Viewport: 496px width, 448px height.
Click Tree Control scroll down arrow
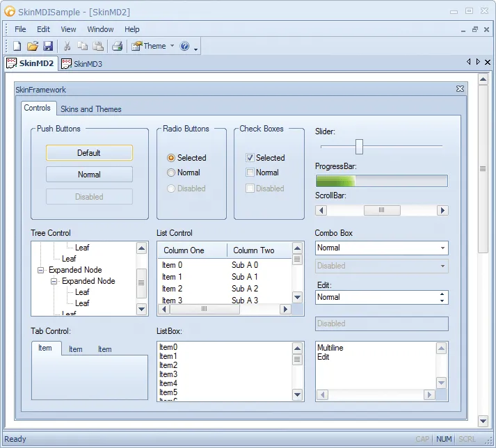[x=141, y=309]
